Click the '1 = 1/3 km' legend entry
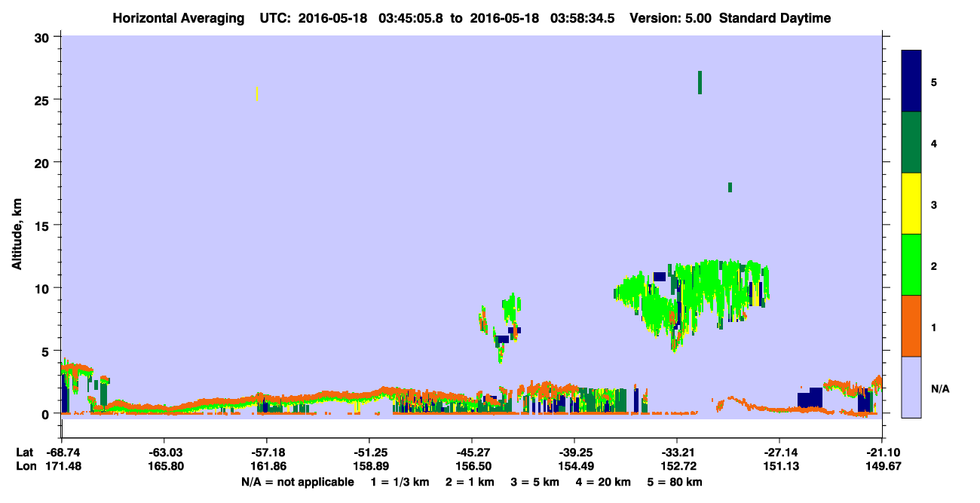Image resolution: width=980 pixels, height=503 pixels. click(x=400, y=482)
